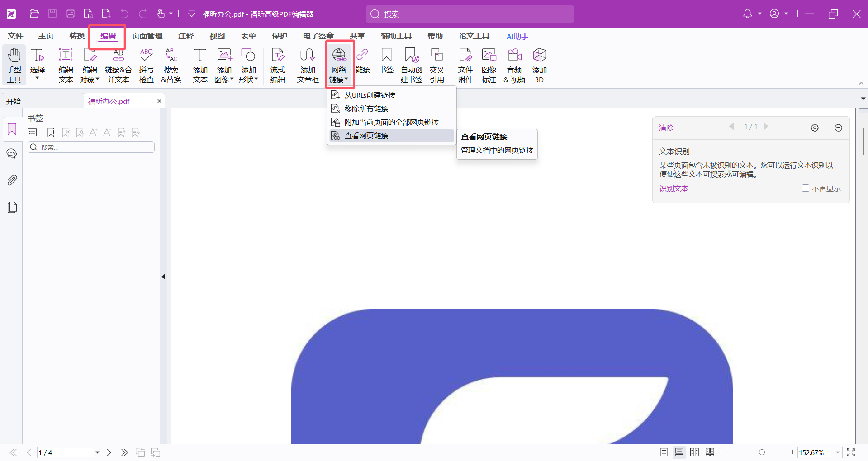This screenshot has height=461, width=868.
Task: Click the settings gear in recognition panel
Action: [x=815, y=128]
